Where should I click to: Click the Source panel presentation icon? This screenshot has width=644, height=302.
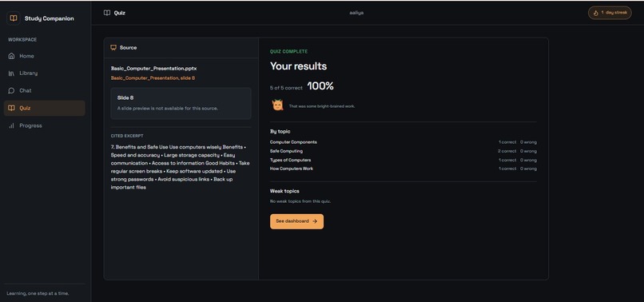point(113,48)
